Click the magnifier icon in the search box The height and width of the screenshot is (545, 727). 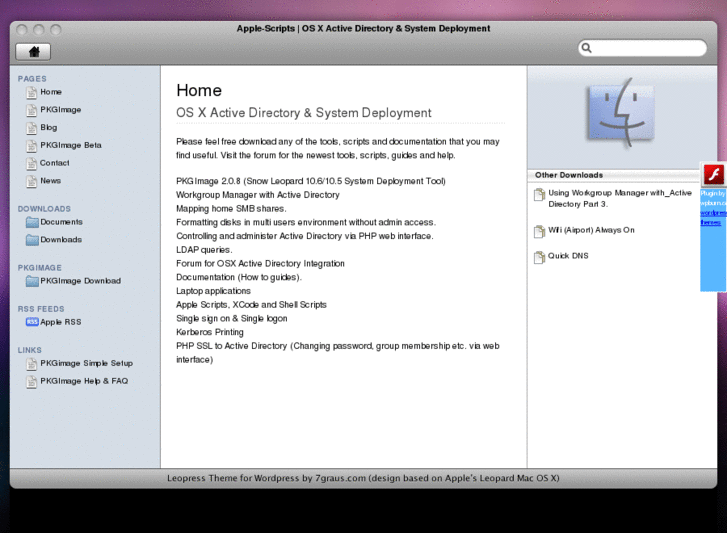587,48
